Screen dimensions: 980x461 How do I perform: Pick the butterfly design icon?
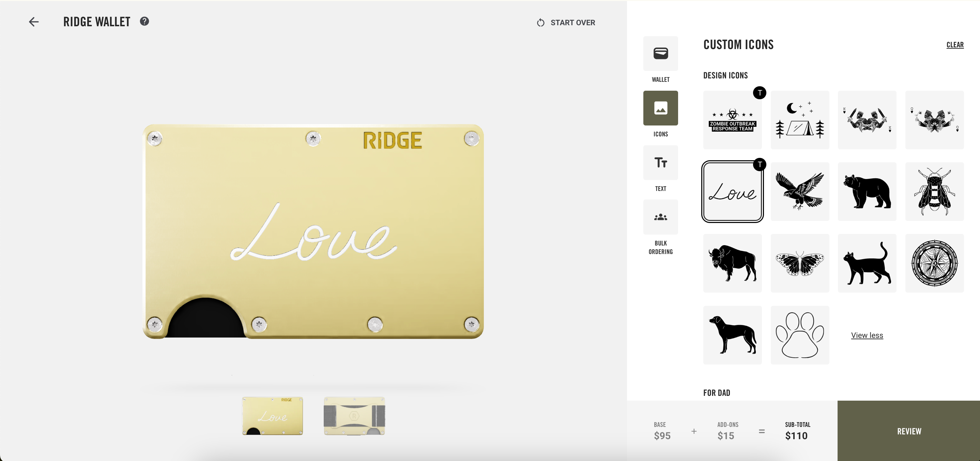pos(800,263)
